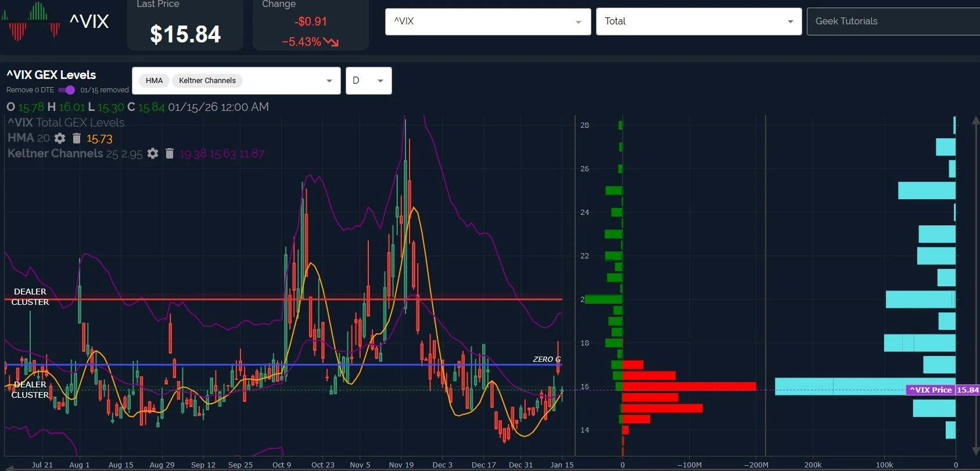Remove Keltner Channels via trash icon

(x=170, y=153)
